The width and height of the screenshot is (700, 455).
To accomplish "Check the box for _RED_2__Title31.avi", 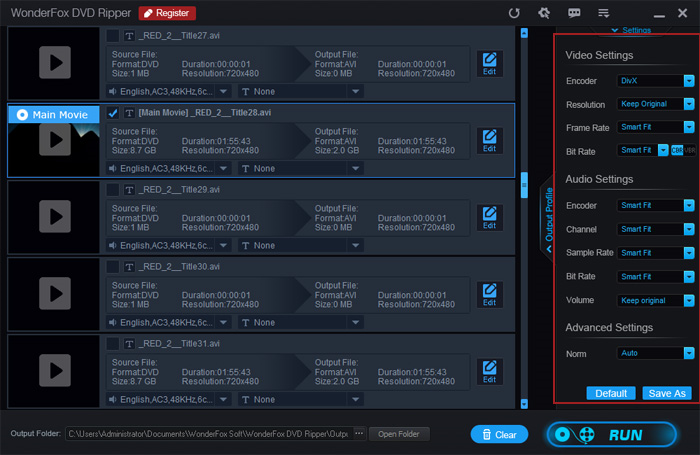I will [112, 344].
